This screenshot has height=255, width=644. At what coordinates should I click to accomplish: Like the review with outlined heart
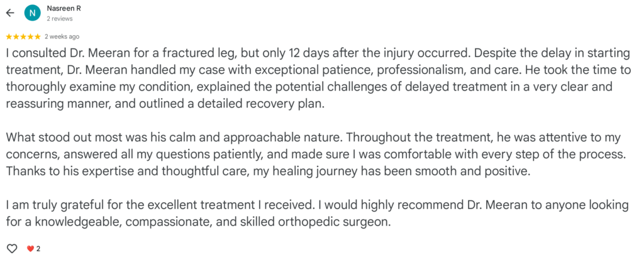(13, 249)
